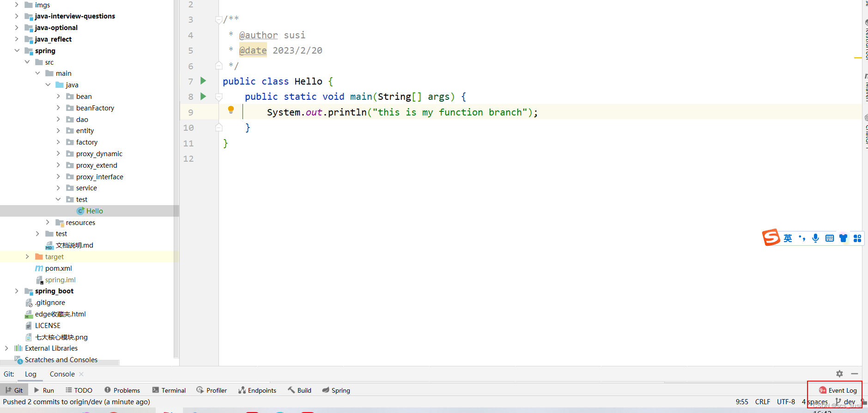Toggle Sogou English/Chinese input mode

788,238
